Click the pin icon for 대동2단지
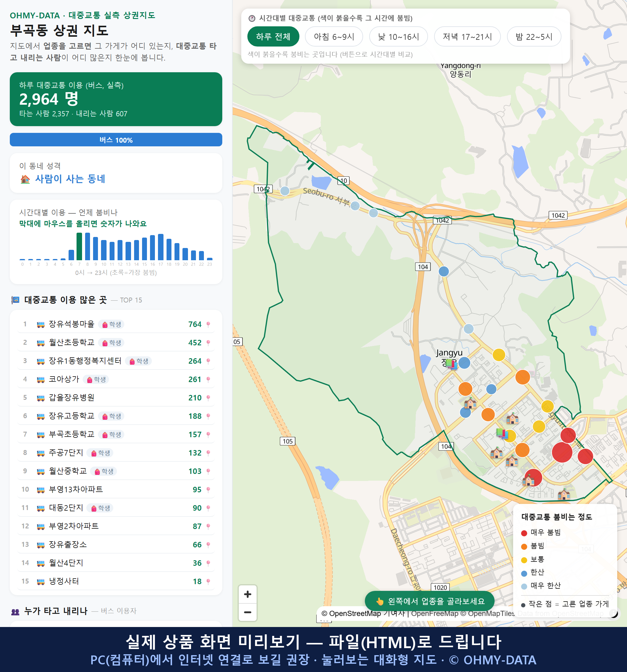The image size is (627, 672). coord(208,508)
